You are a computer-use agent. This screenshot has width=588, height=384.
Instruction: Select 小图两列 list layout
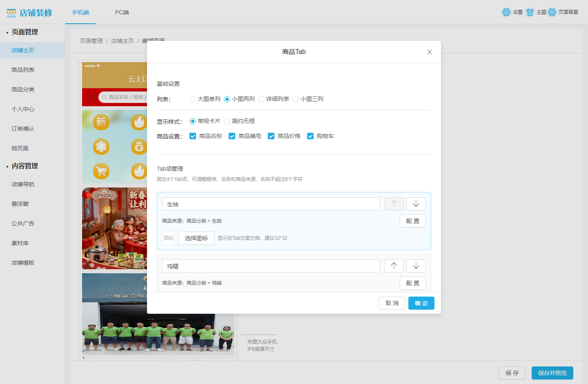tap(239, 99)
